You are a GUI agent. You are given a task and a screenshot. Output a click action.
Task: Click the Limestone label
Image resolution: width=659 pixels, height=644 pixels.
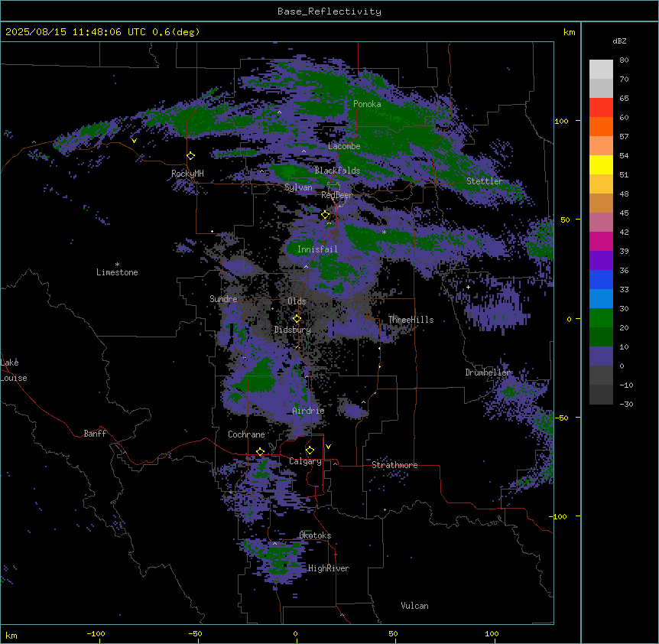pos(117,272)
